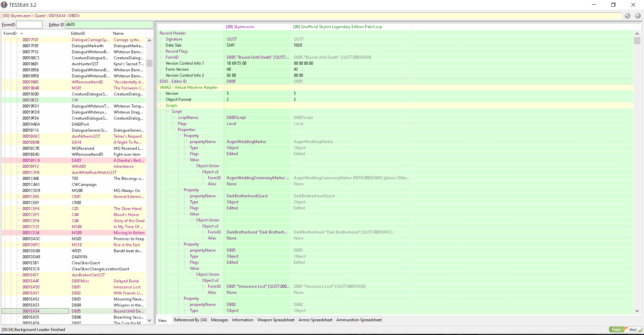The width and height of the screenshot is (644, 335).
Task: Click Version Control Info 1 value '1B 69 55 00'
Action: click(236, 63)
